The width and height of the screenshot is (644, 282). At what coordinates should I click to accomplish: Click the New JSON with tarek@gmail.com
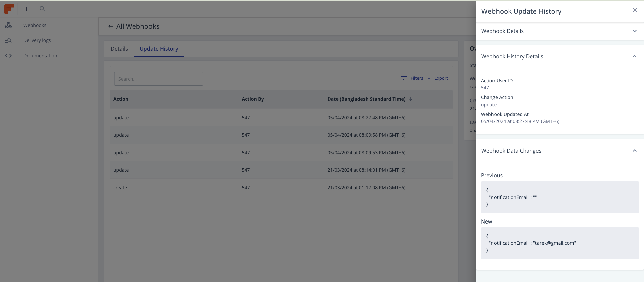(x=560, y=243)
